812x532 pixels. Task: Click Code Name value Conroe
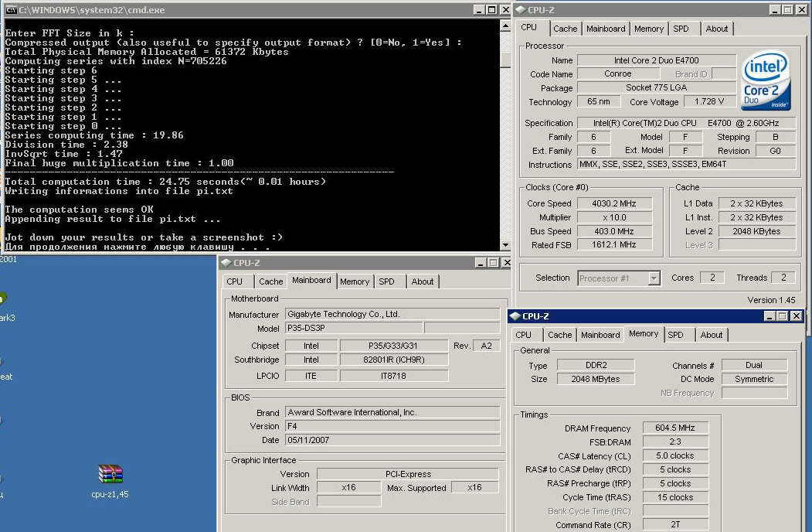(618, 74)
